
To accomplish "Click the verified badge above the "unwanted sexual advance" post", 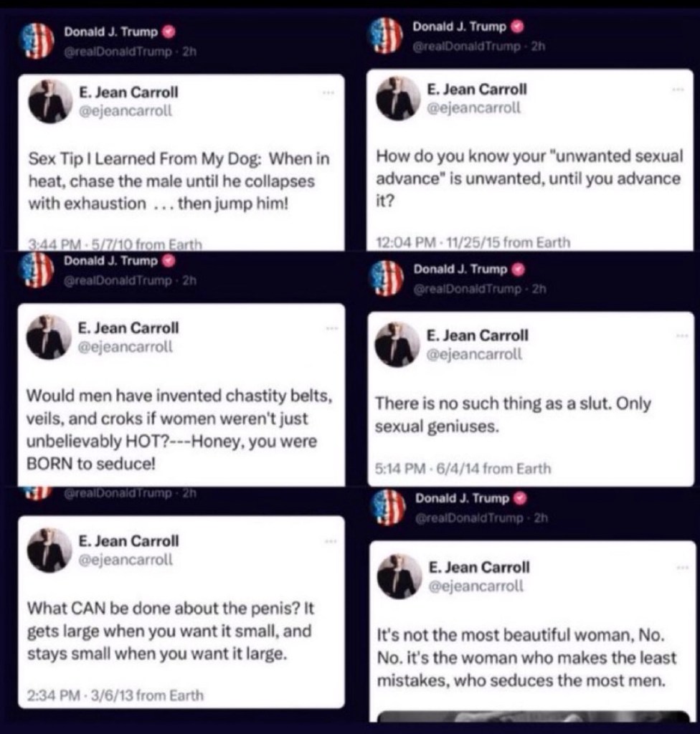I will (516, 27).
